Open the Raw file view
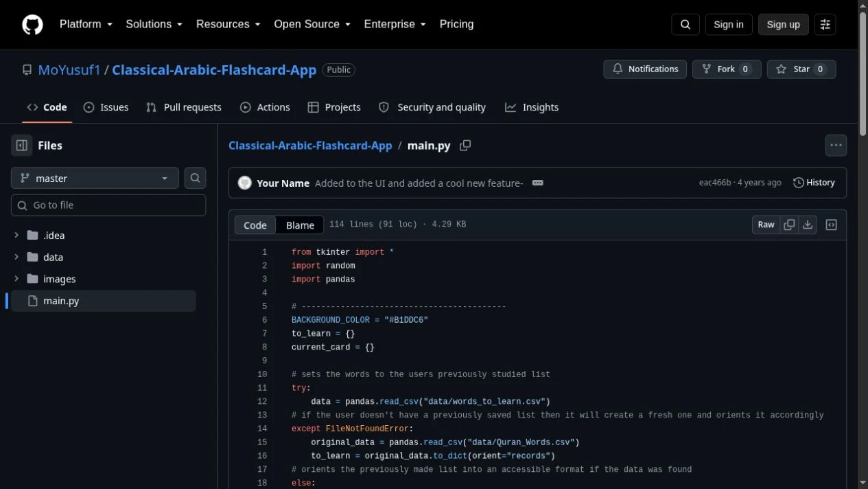The height and width of the screenshot is (489, 868). point(766,225)
